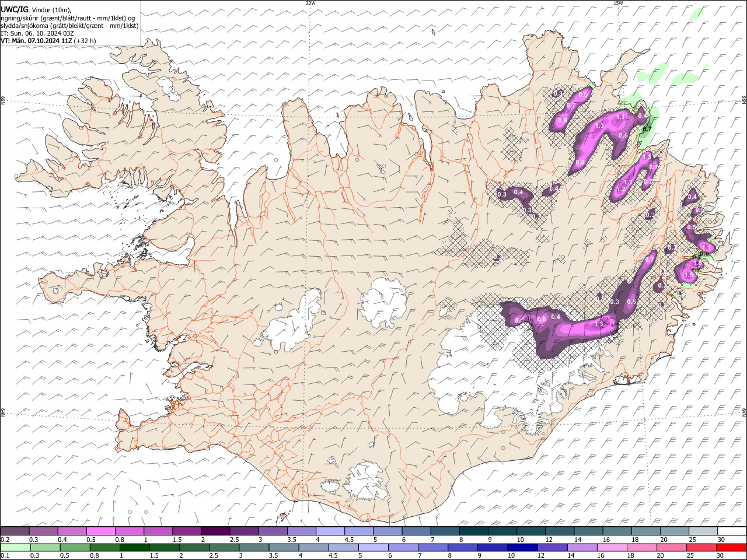Select deep blue swatch between 10 and 12 in the bottom legend row

(x=522, y=548)
